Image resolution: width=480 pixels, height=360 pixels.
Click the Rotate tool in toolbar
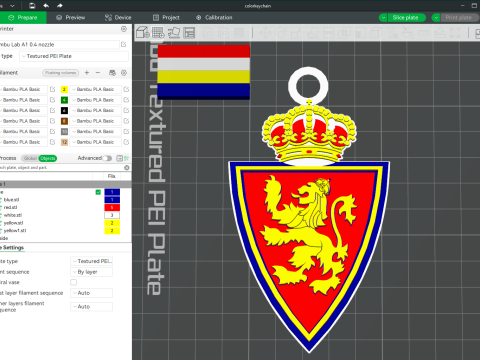click(281, 33)
